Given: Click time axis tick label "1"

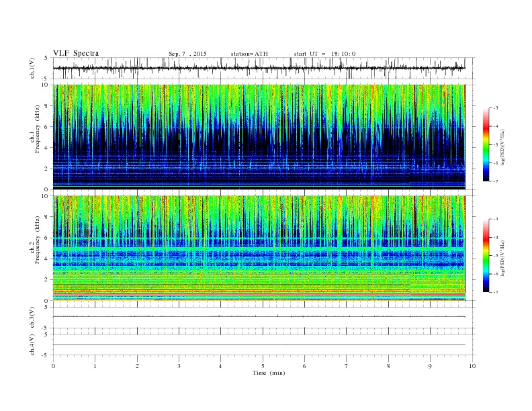Looking at the screenshot, I should [95, 366].
